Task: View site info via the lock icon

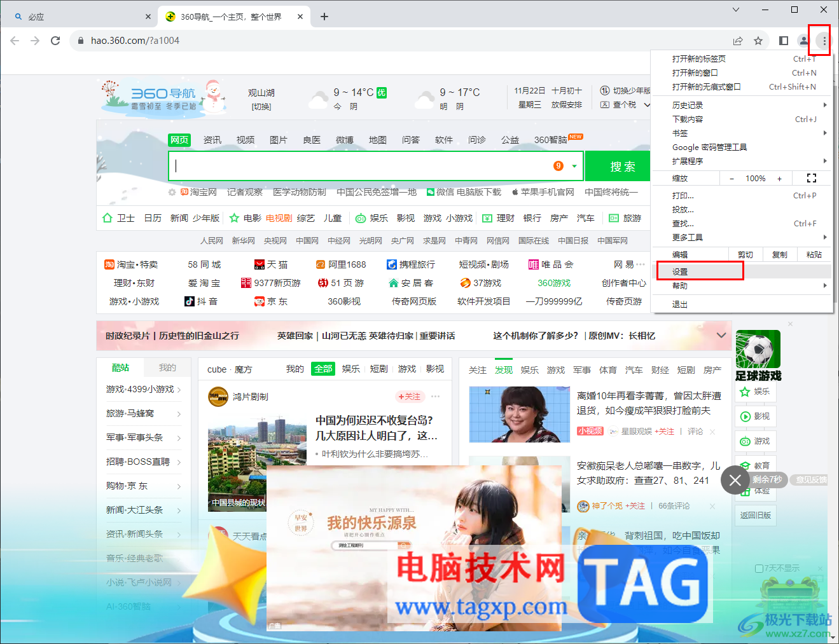Action: click(80, 41)
